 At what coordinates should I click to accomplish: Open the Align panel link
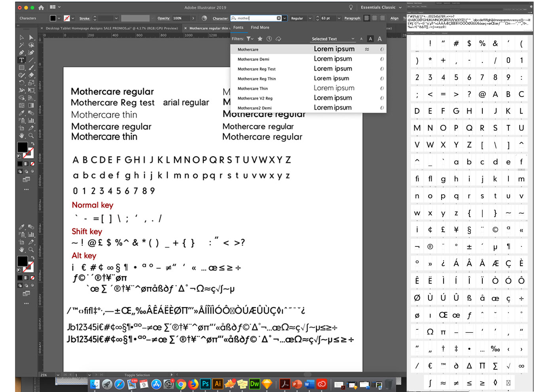pyautogui.click(x=395, y=18)
